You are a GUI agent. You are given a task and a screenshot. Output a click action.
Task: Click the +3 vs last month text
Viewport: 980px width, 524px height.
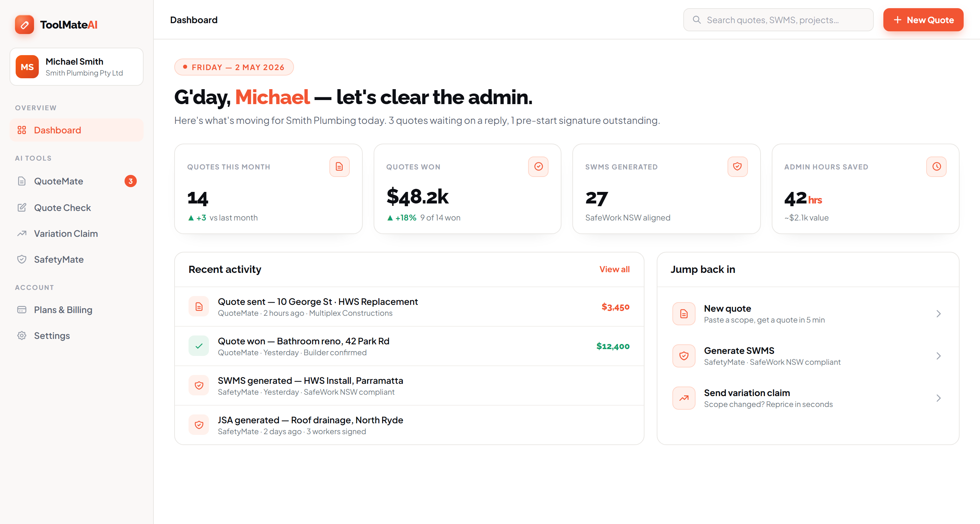(x=223, y=218)
